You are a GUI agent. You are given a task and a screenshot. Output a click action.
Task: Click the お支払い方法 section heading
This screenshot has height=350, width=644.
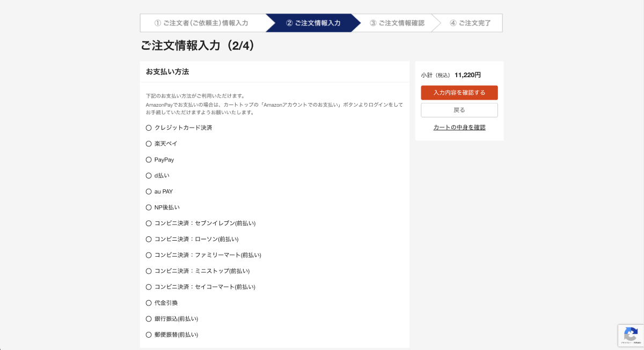[167, 71]
